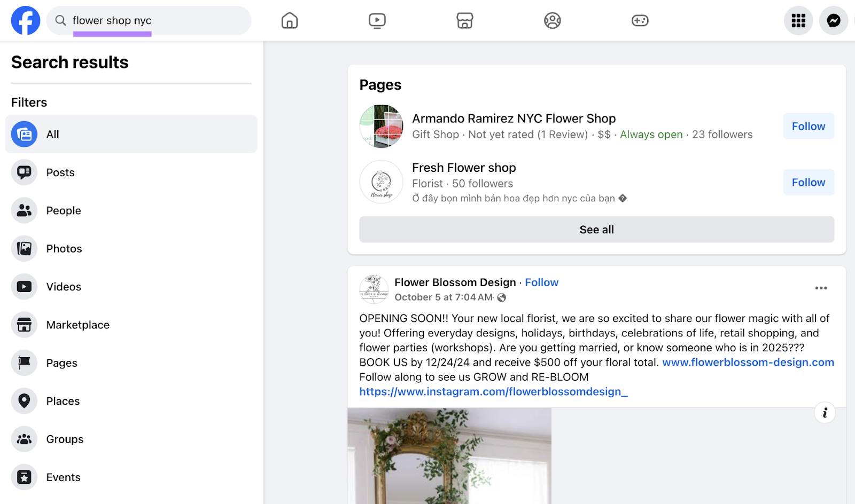Switch to the People filter
This screenshot has width=855, height=504.
63,210
